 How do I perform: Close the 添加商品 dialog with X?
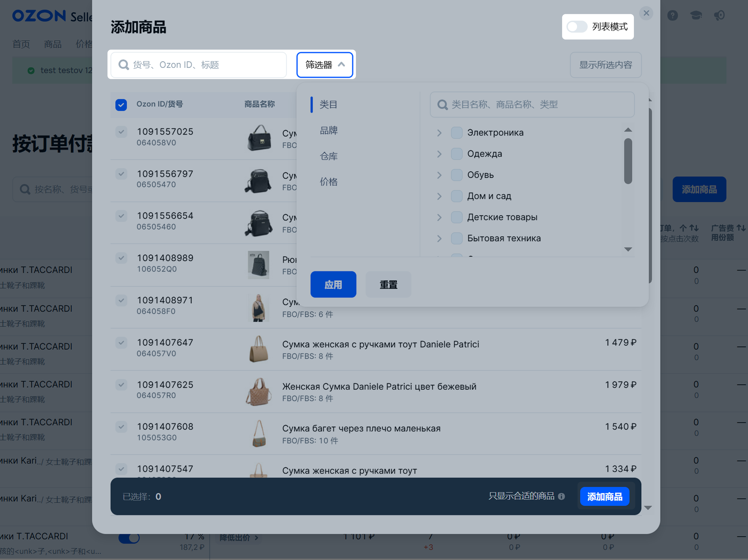click(646, 13)
